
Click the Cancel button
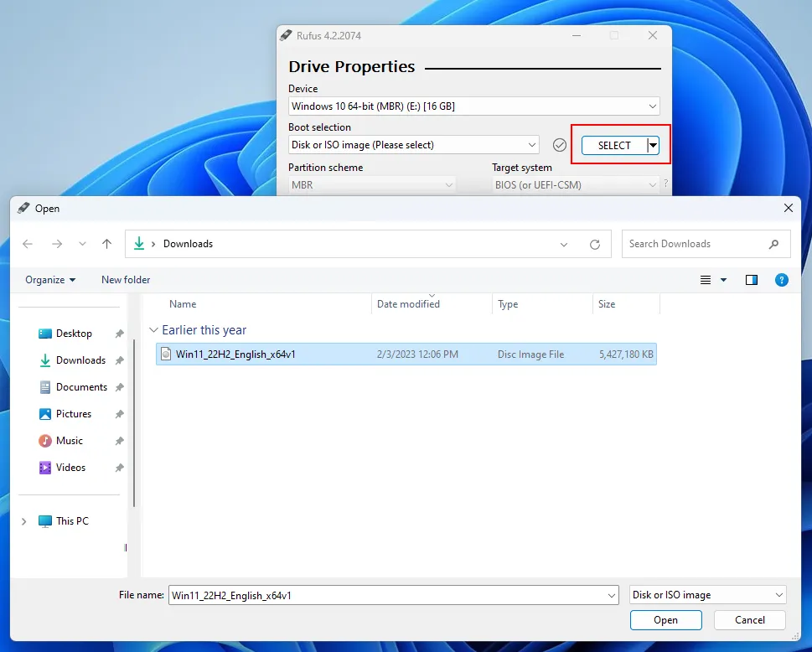pos(749,620)
